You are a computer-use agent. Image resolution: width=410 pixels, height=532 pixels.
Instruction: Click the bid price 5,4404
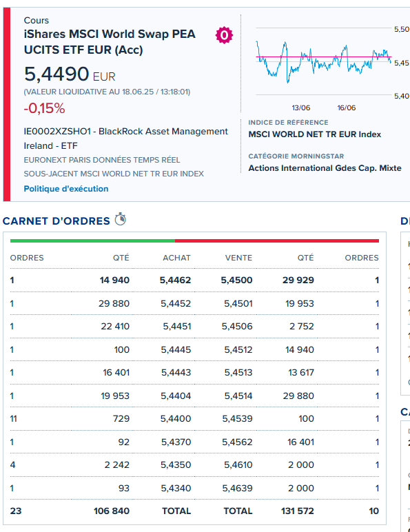pyautogui.click(x=176, y=396)
